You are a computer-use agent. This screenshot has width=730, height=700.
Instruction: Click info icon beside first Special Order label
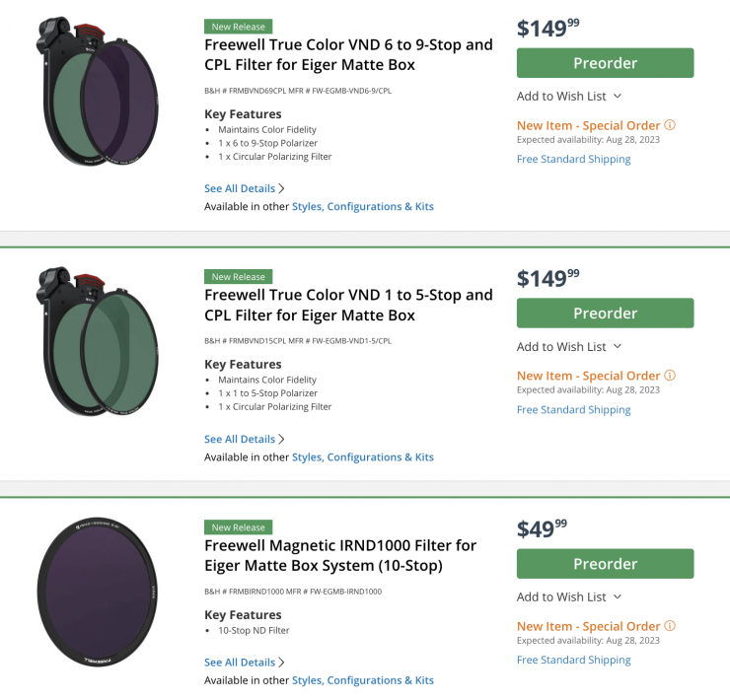pyautogui.click(x=670, y=126)
